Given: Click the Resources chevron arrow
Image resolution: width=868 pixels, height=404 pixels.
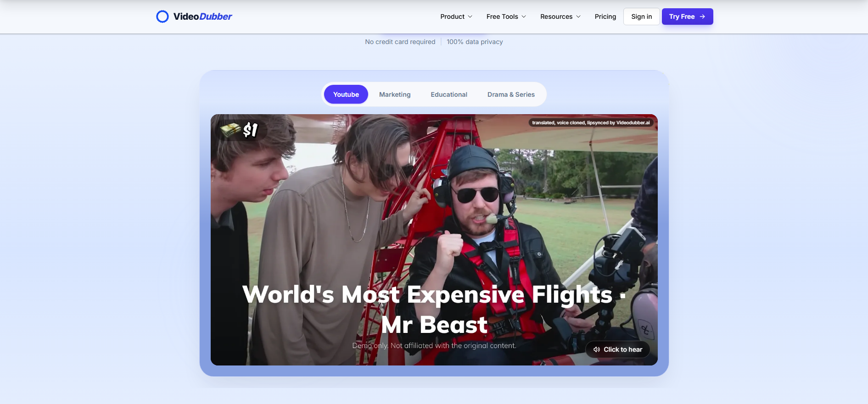Looking at the screenshot, I should pos(578,17).
